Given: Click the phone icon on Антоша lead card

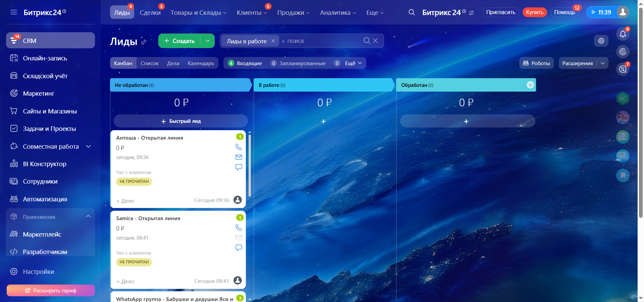Looking at the screenshot, I should coord(238,147).
